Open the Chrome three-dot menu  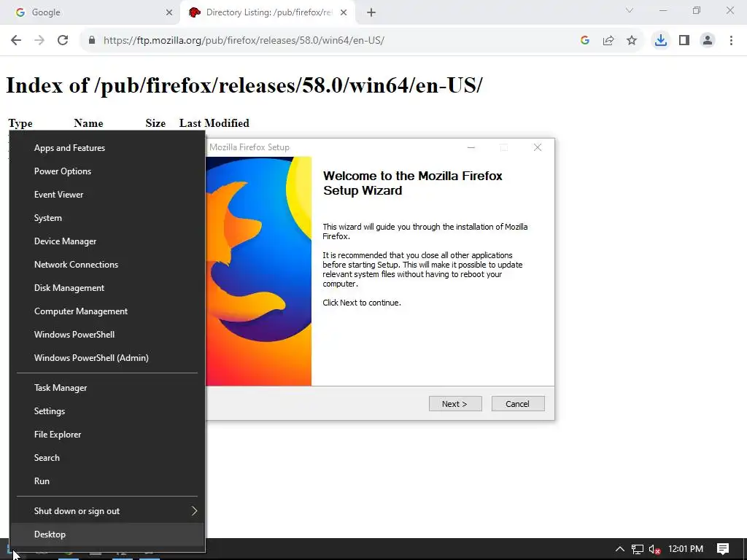point(731,41)
